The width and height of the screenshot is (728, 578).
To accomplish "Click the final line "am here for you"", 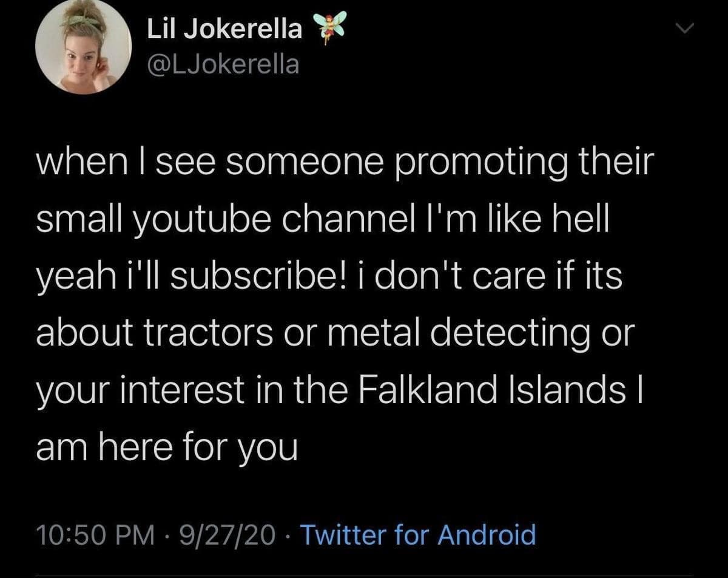I will pyautogui.click(x=167, y=448).
